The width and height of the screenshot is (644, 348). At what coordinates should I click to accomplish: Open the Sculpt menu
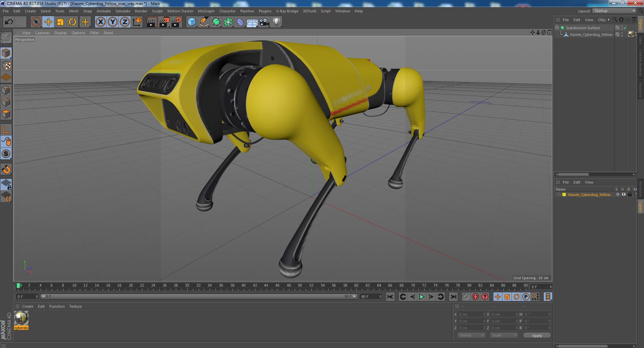click(x=157, y=11)
